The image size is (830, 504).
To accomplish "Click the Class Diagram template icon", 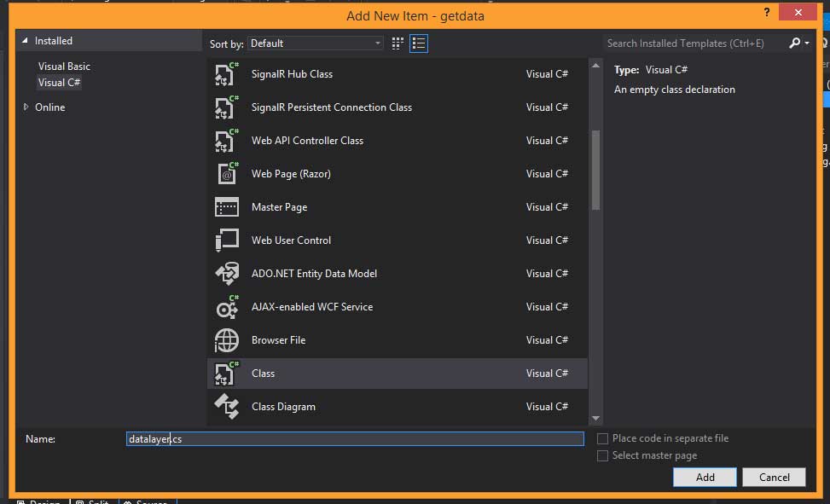I will point(226,407).
